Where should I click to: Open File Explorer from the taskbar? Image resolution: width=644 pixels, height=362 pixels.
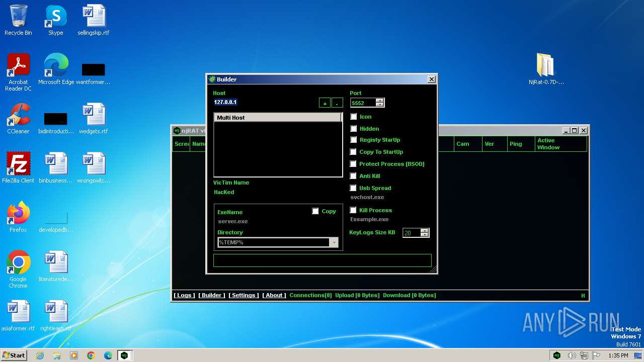57,355
